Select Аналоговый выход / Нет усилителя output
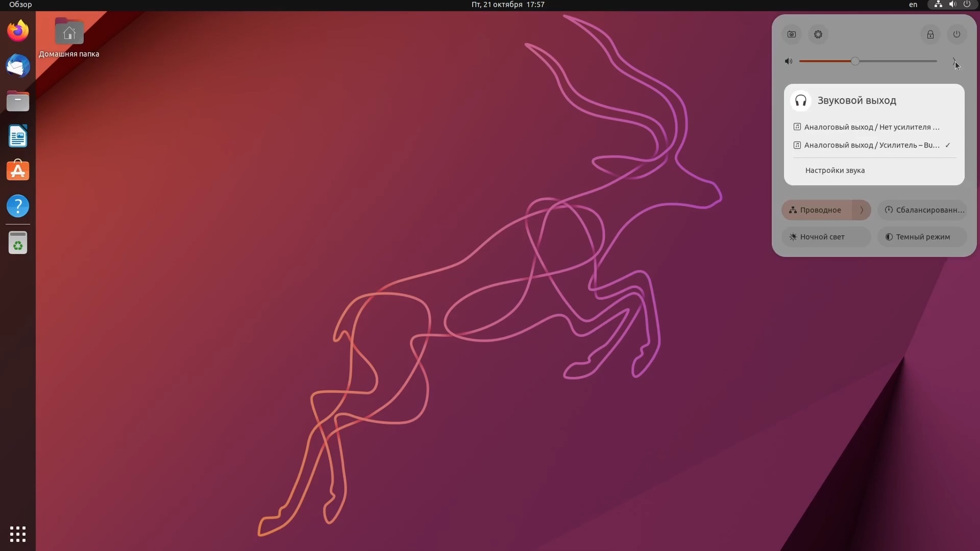Image resolution: width=980 pixels, height=551 pixels. point(874,127)
